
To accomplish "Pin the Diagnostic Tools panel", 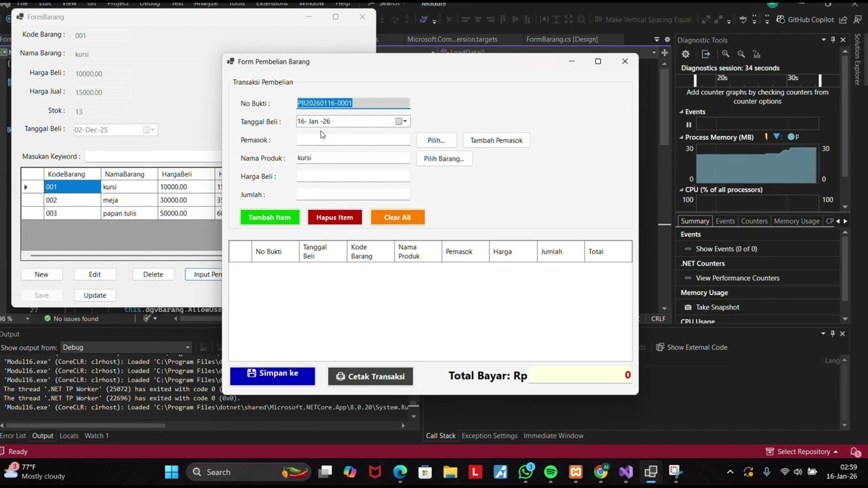I will point(833,40).
